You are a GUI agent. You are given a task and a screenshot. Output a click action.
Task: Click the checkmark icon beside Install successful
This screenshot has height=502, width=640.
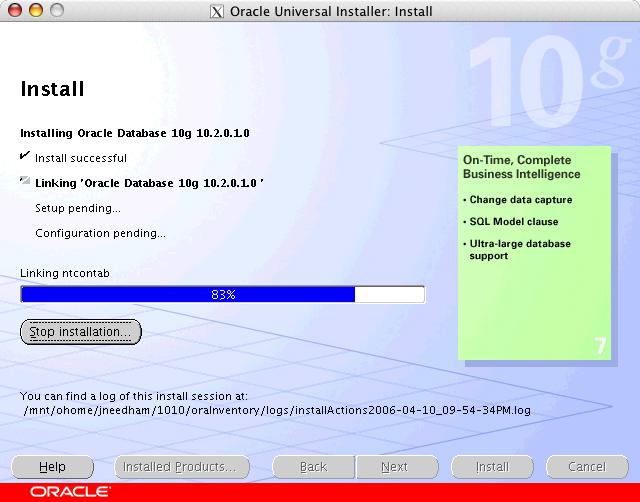click(25, 157)
